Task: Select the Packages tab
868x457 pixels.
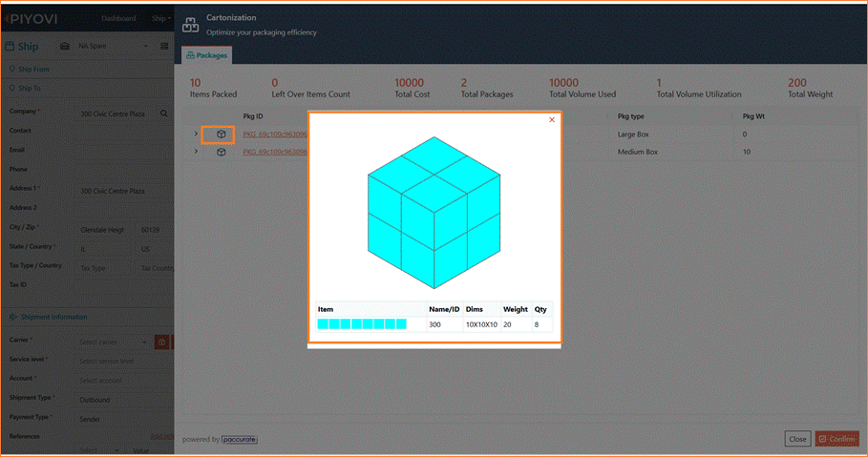Action: coord(206,55)
